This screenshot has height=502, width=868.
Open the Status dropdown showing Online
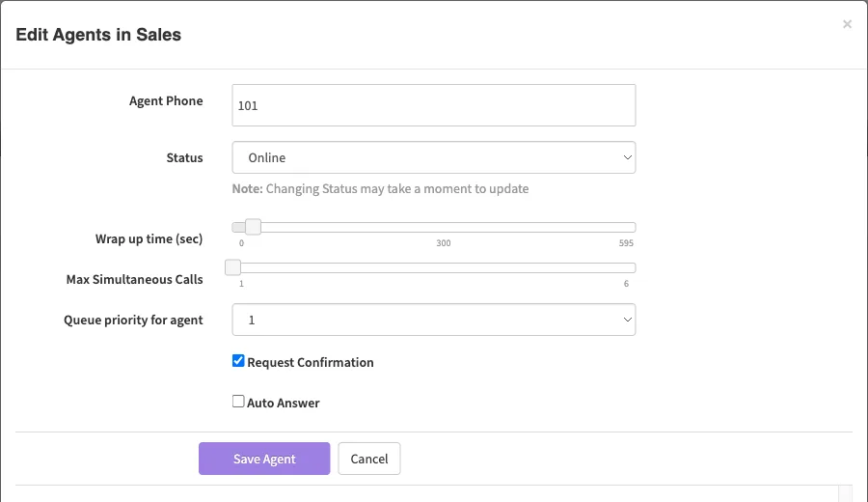[433, 157]
